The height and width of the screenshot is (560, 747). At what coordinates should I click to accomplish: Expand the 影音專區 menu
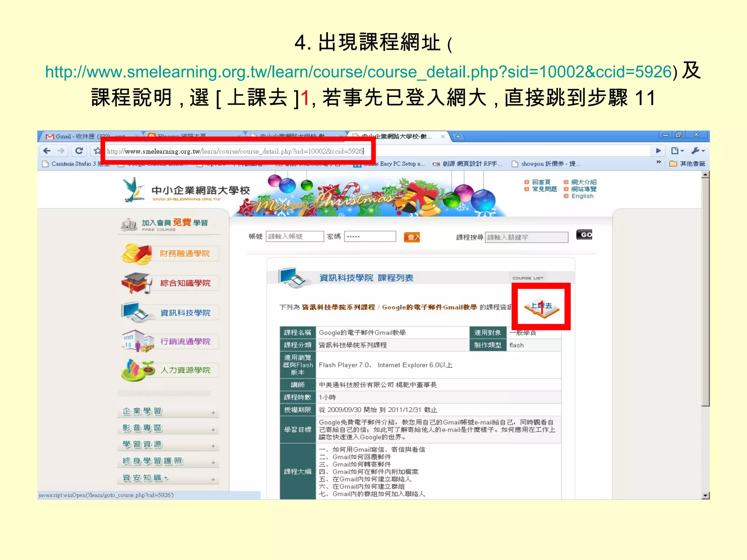pyautogui.click(x=169, y=428)
